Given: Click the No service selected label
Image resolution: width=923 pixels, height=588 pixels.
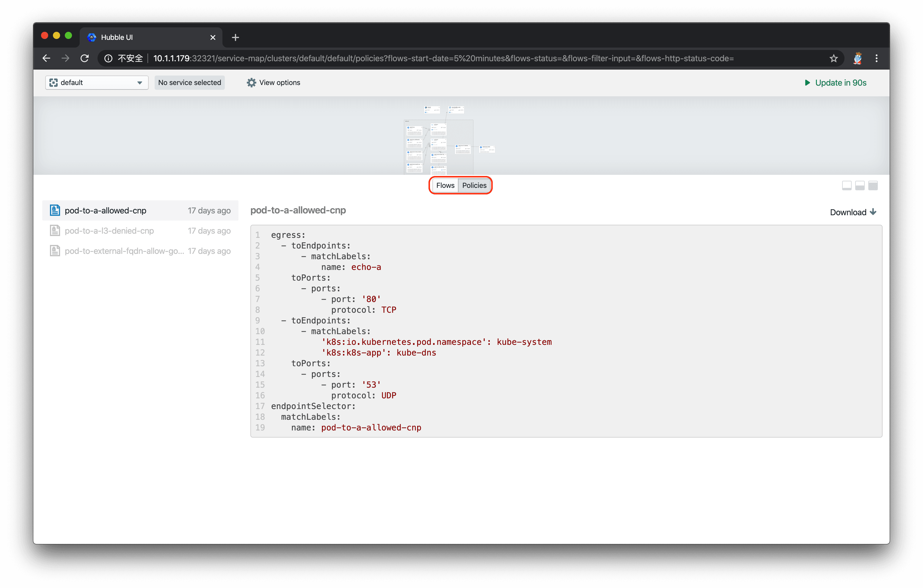Looking at the screenshot, I should point(189,82).
